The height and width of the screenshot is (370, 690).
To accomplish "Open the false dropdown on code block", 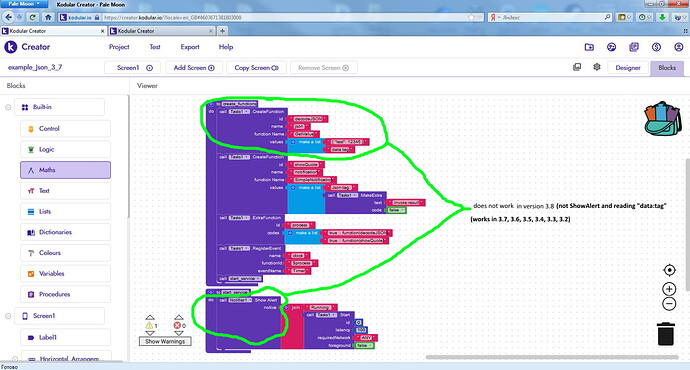I will [x=396, y=210].
